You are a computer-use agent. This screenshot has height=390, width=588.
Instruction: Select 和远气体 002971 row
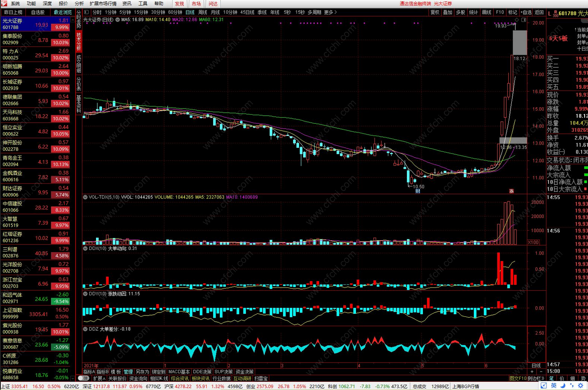point(35,298)
